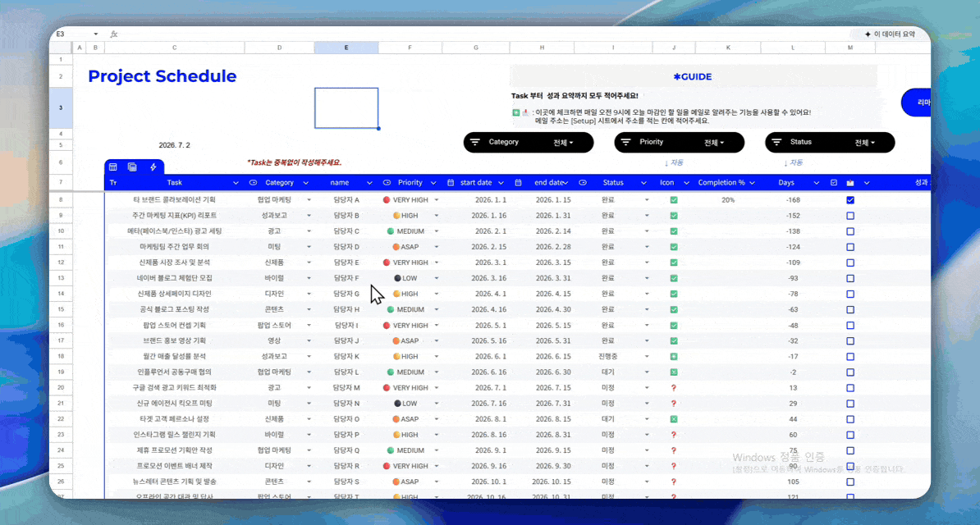Uncheck the mail checkbox in row 8
The image size is (980, 525).
pyautogui.click(x=850, y=200)
